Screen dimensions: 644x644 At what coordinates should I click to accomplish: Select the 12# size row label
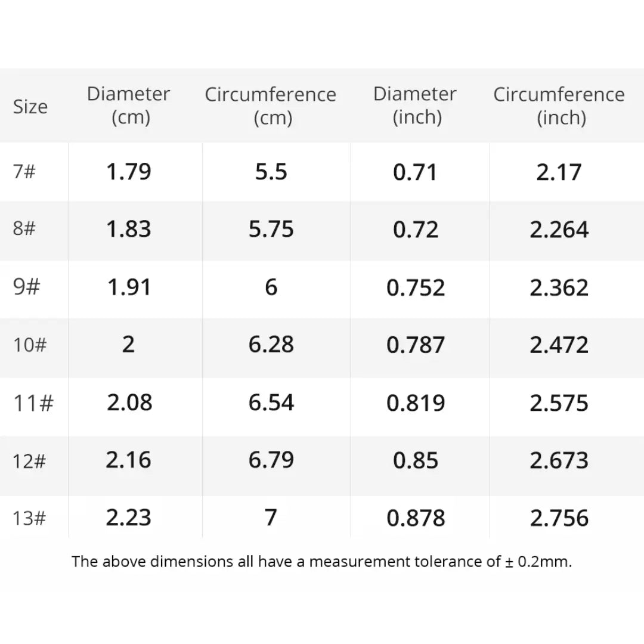coord(30,460)
